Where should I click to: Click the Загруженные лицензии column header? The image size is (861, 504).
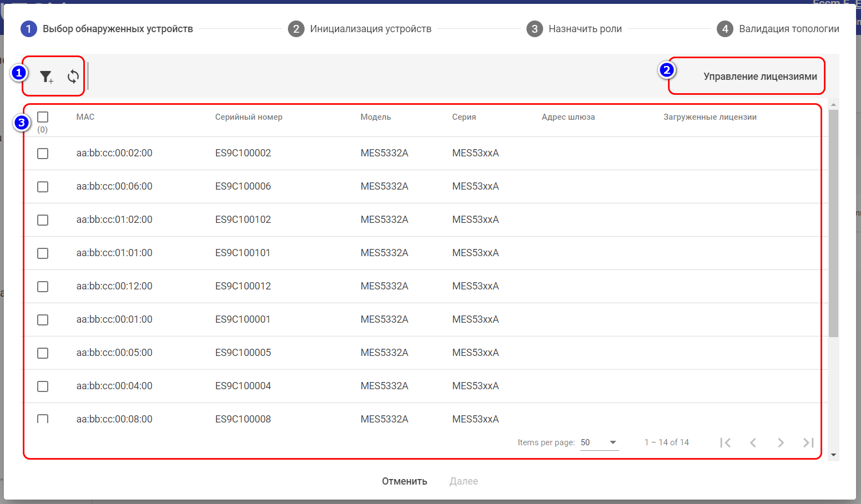[x=710, y=117]
